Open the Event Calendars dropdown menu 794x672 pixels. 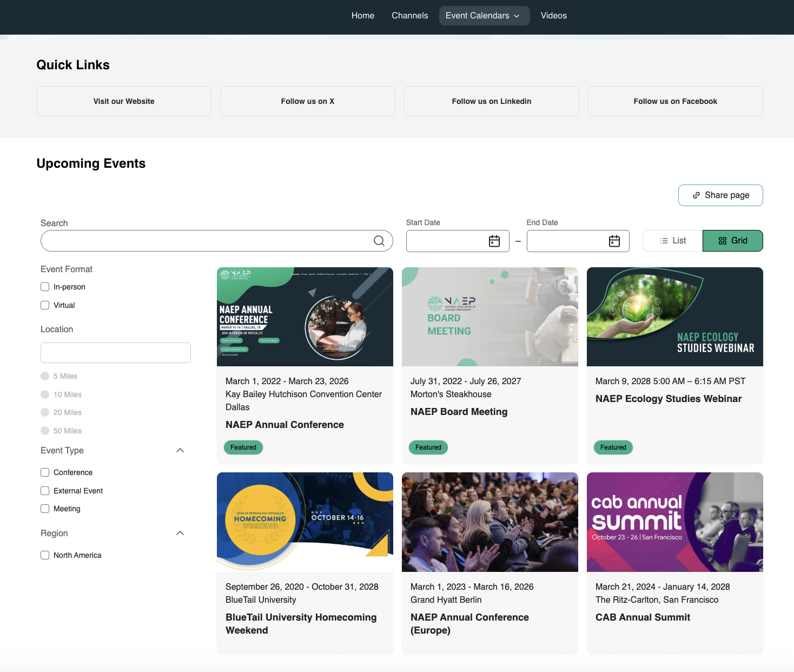pyautogui.click(x=484, y=16)
